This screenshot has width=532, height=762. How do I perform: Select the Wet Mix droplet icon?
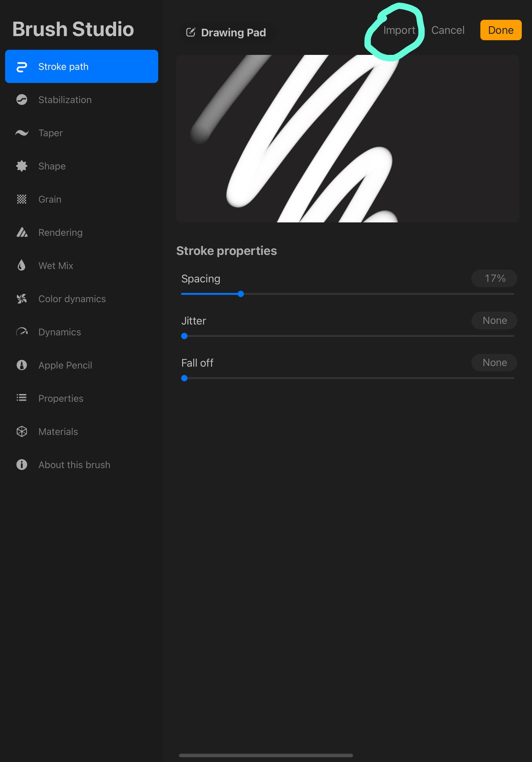22,266
